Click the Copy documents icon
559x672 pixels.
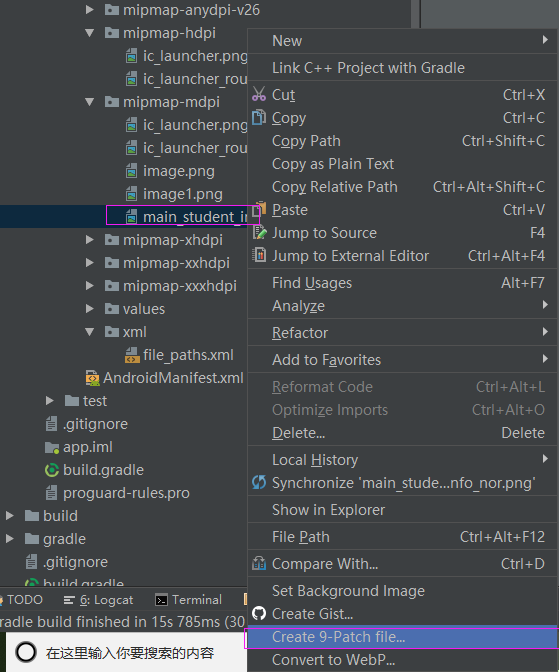pyautogui.click(x=259, y=117)
